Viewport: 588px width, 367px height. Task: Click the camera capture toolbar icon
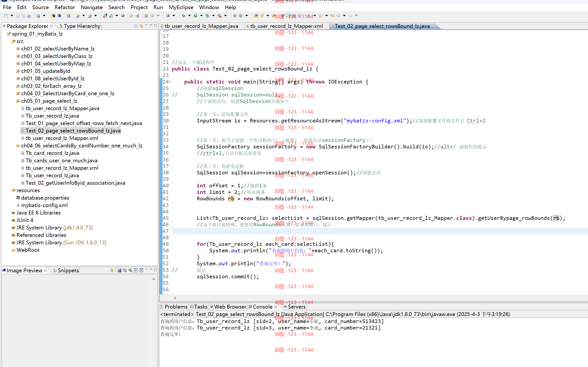pyautogui.click(x=168, y=16)
